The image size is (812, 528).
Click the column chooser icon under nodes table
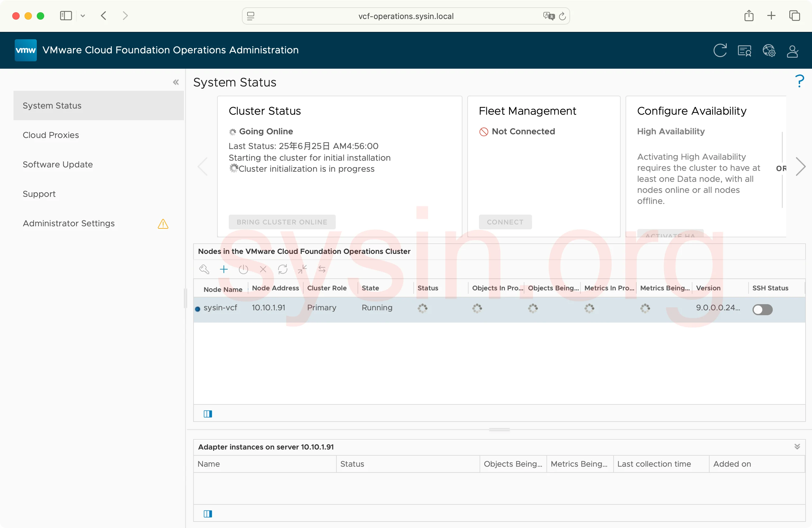click(208, 414)
